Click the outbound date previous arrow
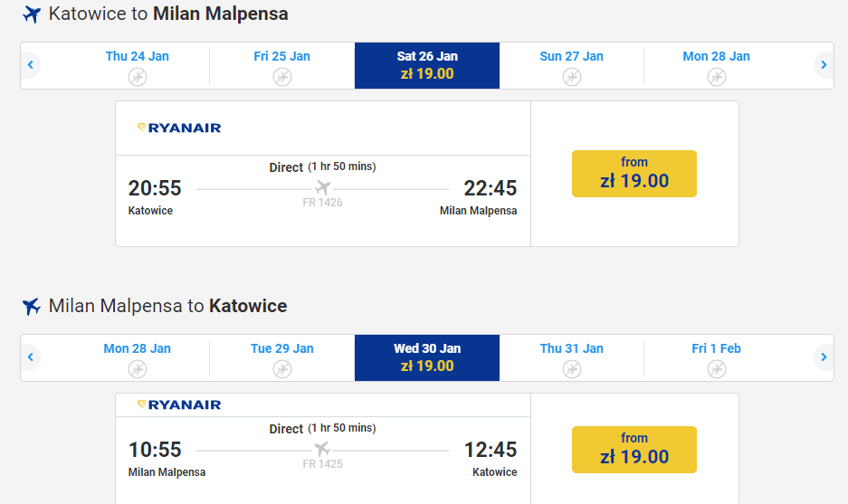The image size is (848, 504). click(31, 65)
